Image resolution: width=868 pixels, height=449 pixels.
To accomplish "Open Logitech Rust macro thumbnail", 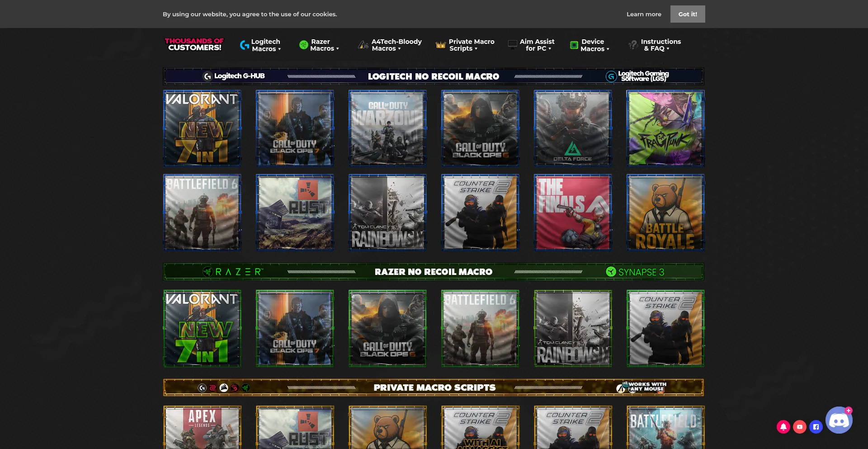I will pos(295,213).
